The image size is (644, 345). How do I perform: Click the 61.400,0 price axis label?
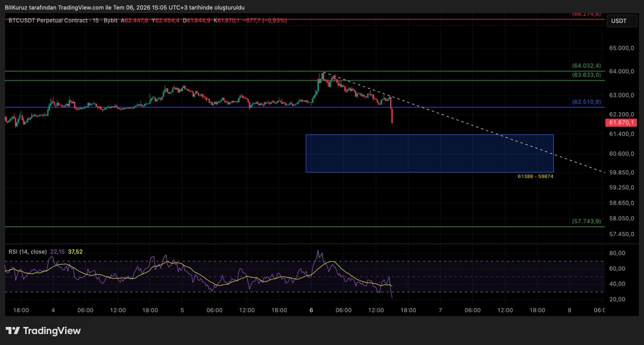621,134
